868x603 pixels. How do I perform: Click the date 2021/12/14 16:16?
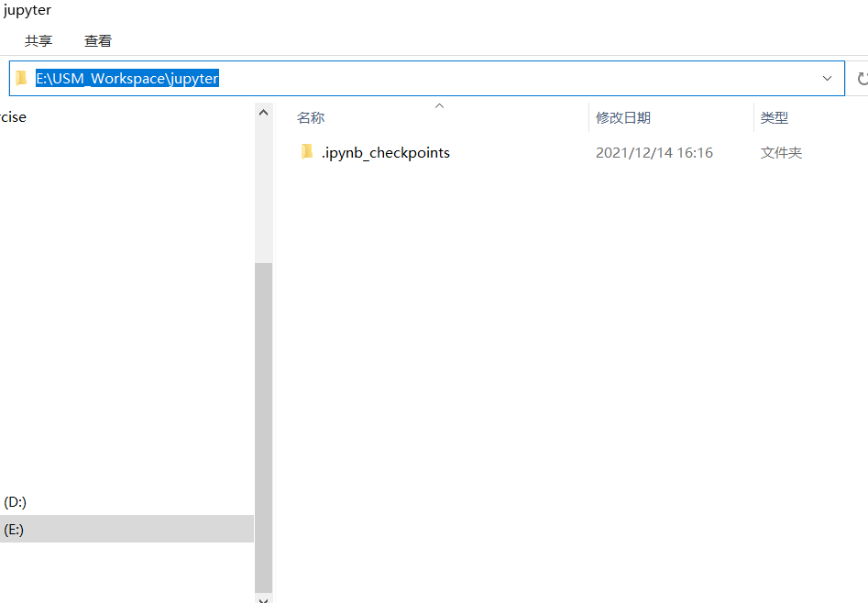tap(654, 152)
